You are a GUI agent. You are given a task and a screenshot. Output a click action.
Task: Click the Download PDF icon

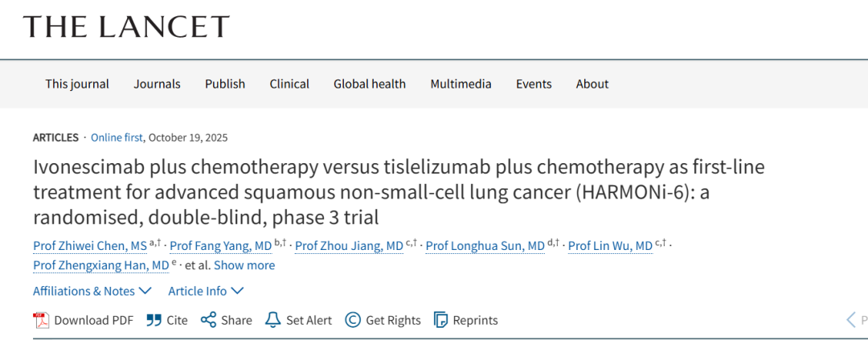click(x=41, y=320)
